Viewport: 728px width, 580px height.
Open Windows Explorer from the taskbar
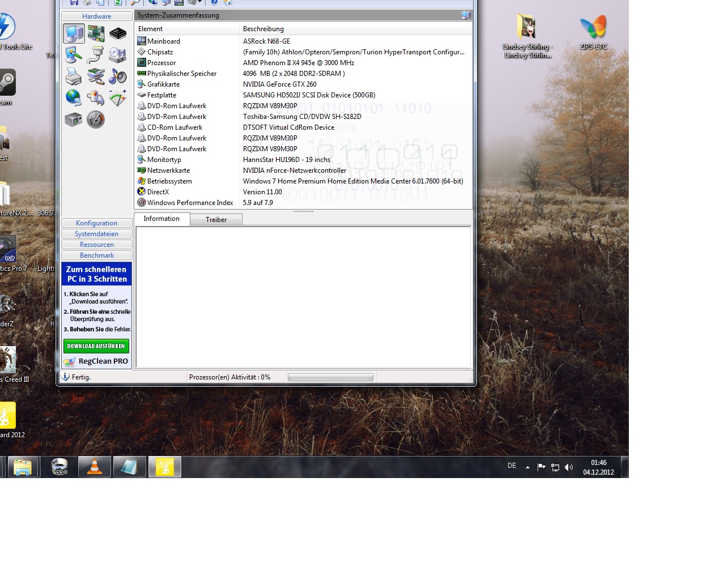point(23,467)
